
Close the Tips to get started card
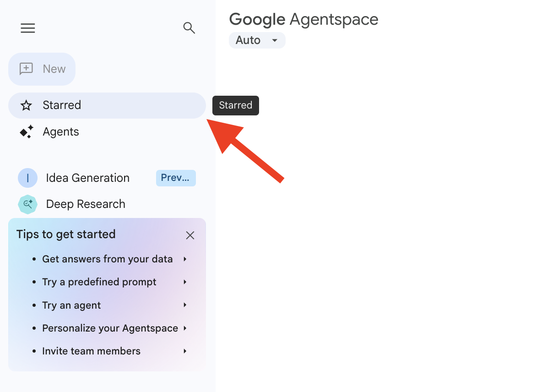[190, 235]
